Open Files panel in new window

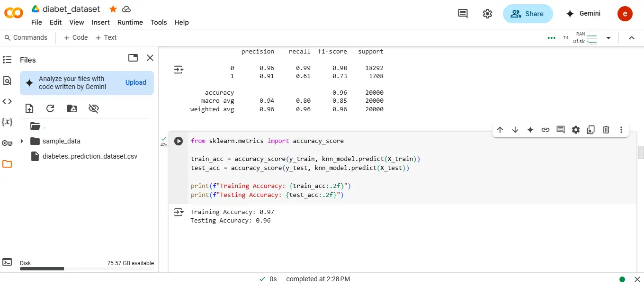pyautogui.click(x=133, y=58)
